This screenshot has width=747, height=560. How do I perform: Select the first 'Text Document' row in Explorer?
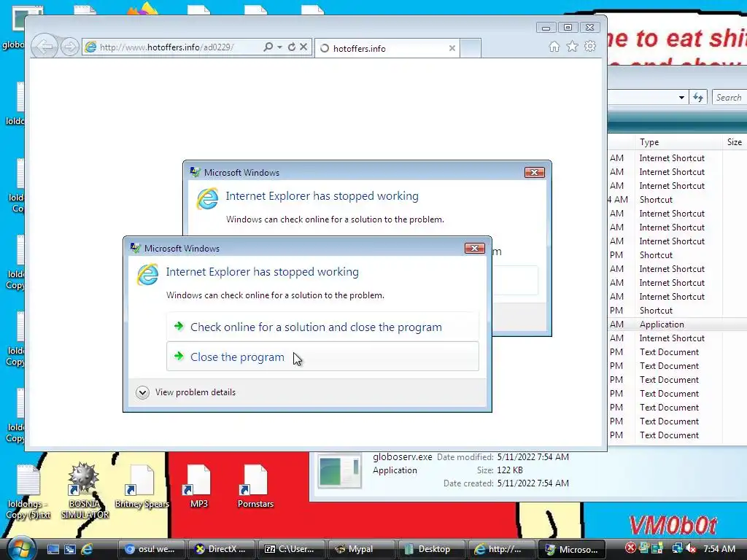coord(678,352)
